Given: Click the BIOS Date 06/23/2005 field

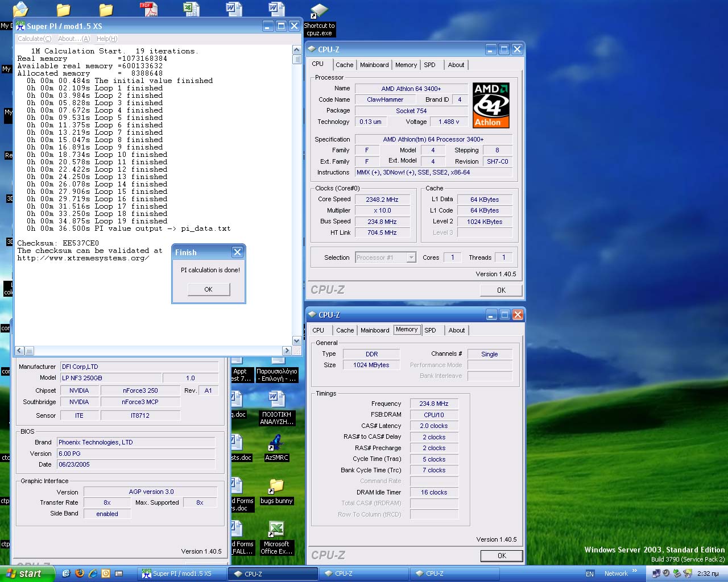Looking at the screenshot, I should 136,464.
